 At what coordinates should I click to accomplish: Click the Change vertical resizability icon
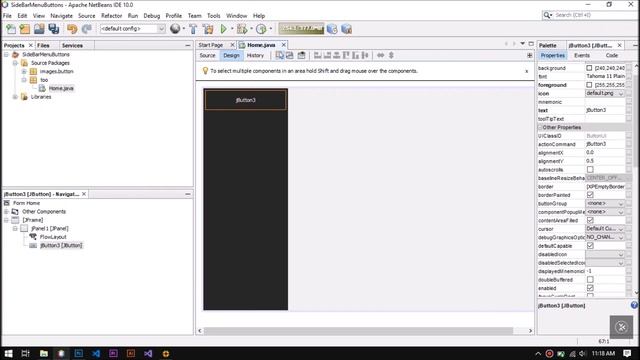pos(391,55)
